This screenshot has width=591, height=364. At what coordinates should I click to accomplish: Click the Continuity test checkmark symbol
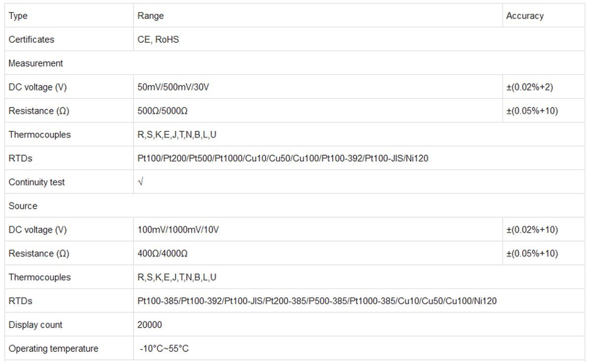[x=140, y=182]
